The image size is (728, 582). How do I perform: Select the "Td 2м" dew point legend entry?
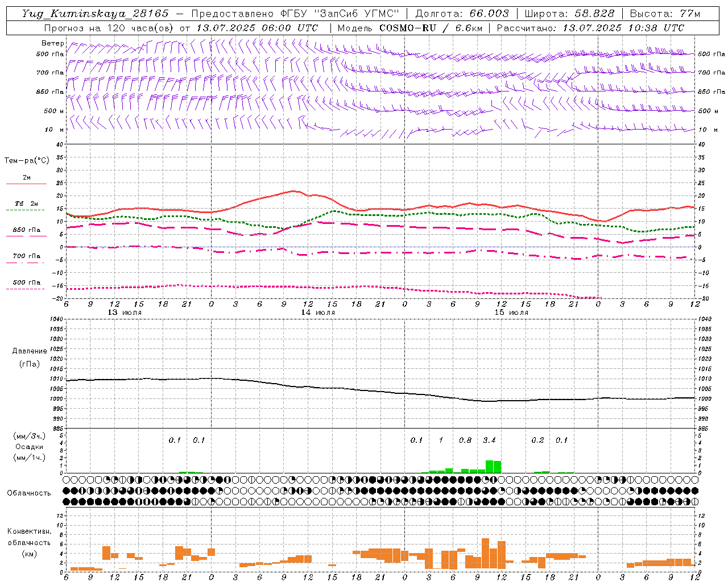click(26, 203)
